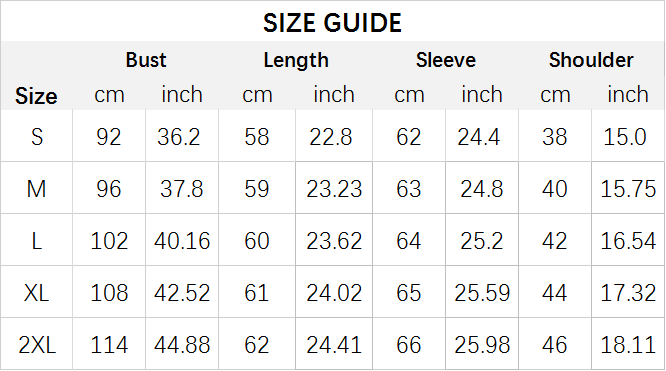Click the 44.88 bust inch cell
The image size is (666, 371).
coord(182,345)
